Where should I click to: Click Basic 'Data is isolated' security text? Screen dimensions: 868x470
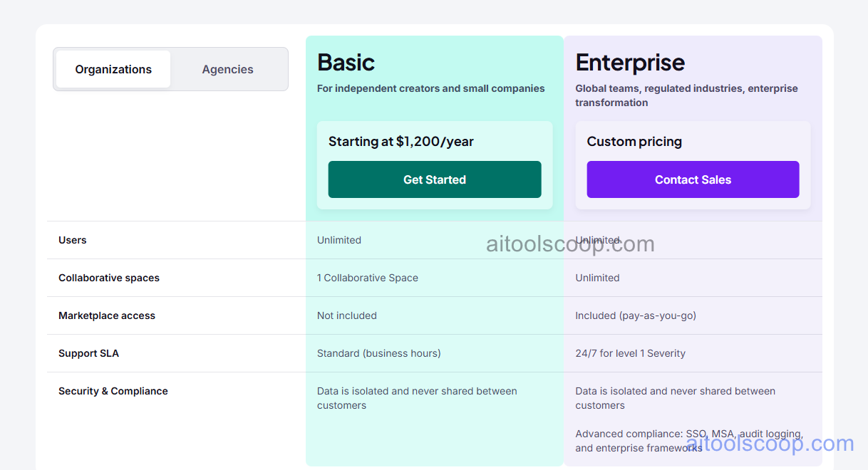[417, 398]
